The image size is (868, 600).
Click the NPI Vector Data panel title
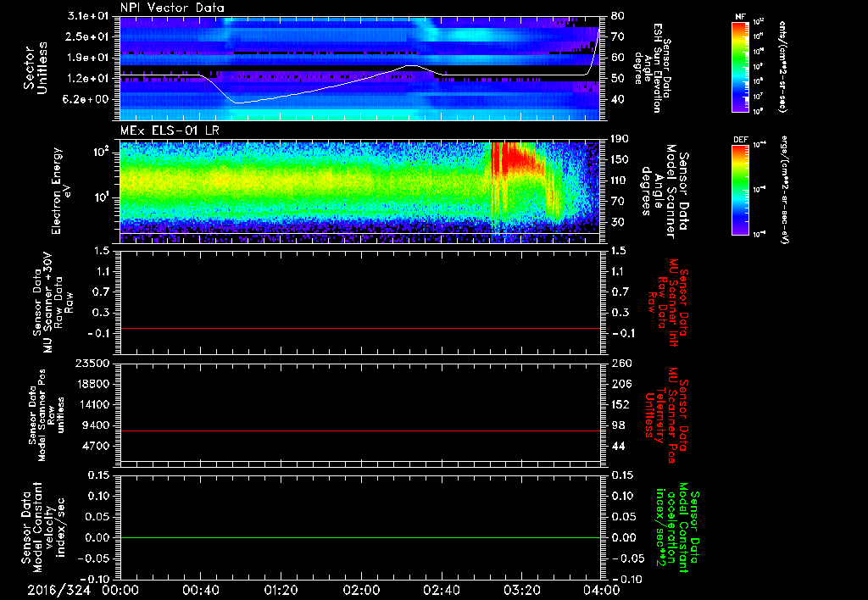tap(172, 8)
